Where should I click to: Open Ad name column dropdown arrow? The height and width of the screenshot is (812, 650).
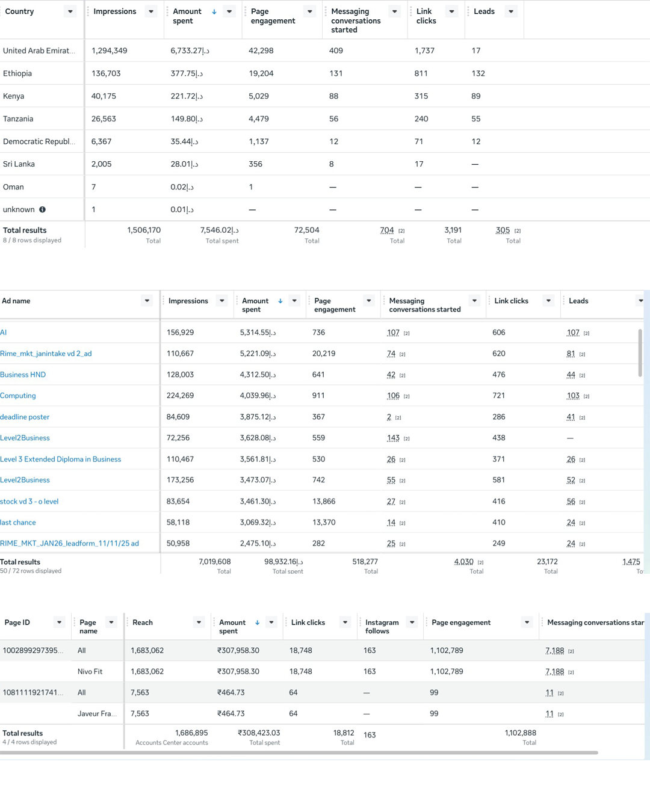(x=147, y=301)
